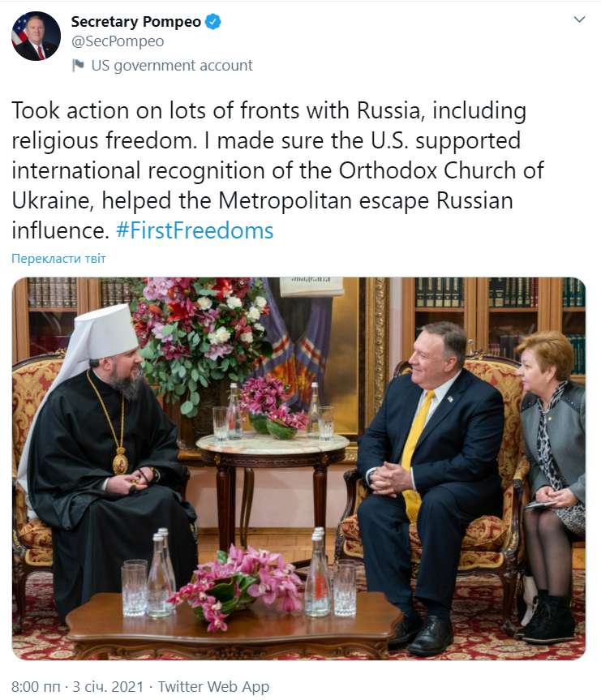Viewport: 601px width, 700px height.
Task: Click the government account flag icon
Action: pyautogui.click(x=78, y=66)
